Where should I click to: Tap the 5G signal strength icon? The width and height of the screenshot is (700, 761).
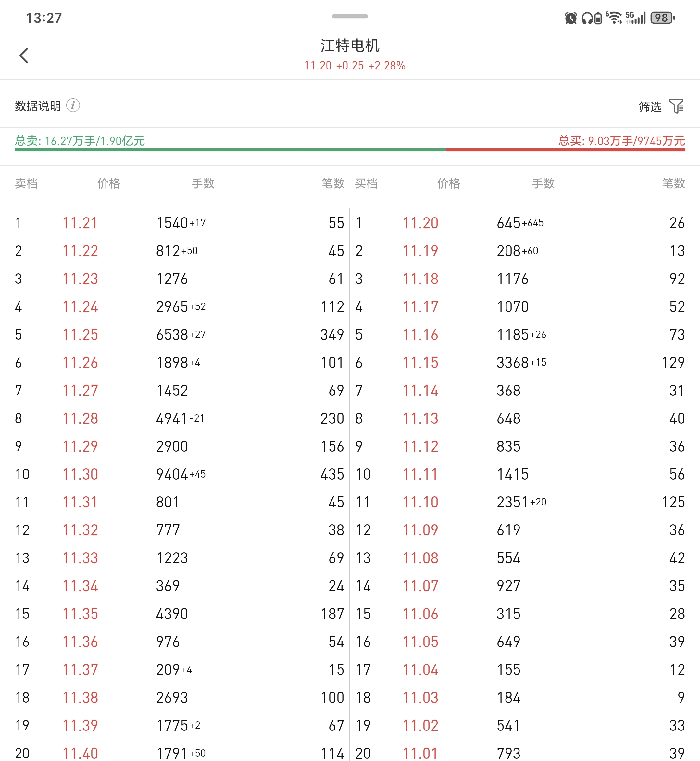(x=636, y=18)
